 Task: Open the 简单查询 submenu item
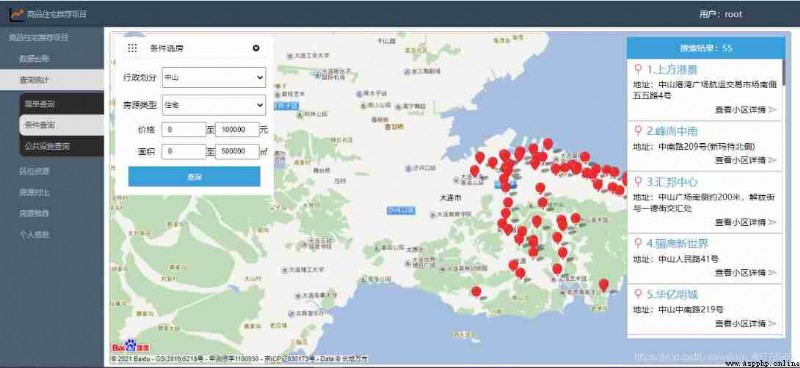coord(61,104)
